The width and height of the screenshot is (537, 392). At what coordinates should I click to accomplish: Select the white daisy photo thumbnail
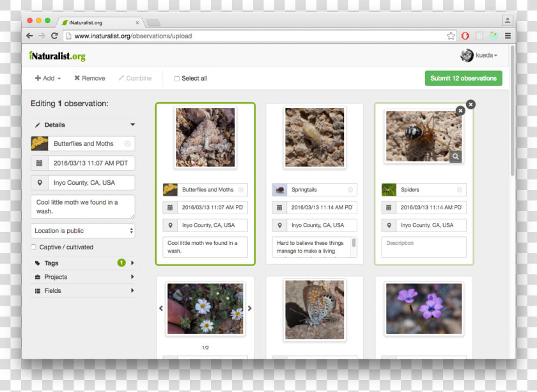coord(205,308)
